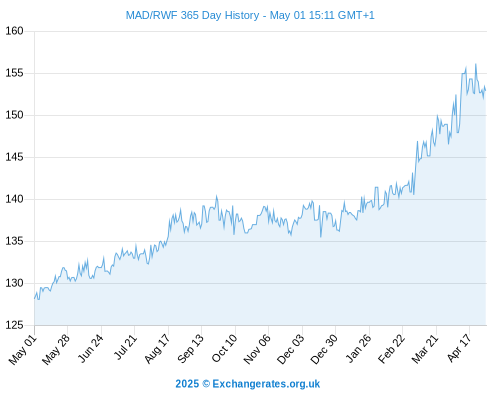Select the Feb 22 x-axis date label
The width and height of the screenshot is (495, 400).
[391, 349]
